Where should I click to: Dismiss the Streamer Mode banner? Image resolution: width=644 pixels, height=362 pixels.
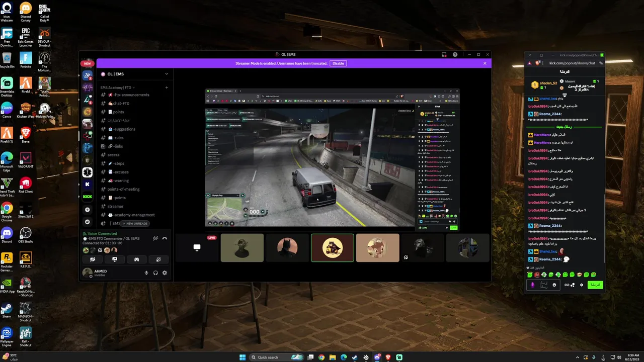coord(485,63)
